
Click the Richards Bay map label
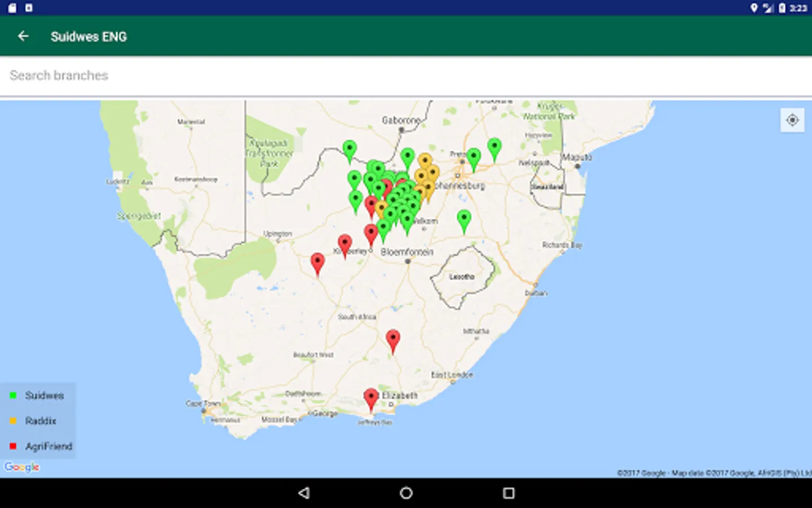[x=562, y=245]
